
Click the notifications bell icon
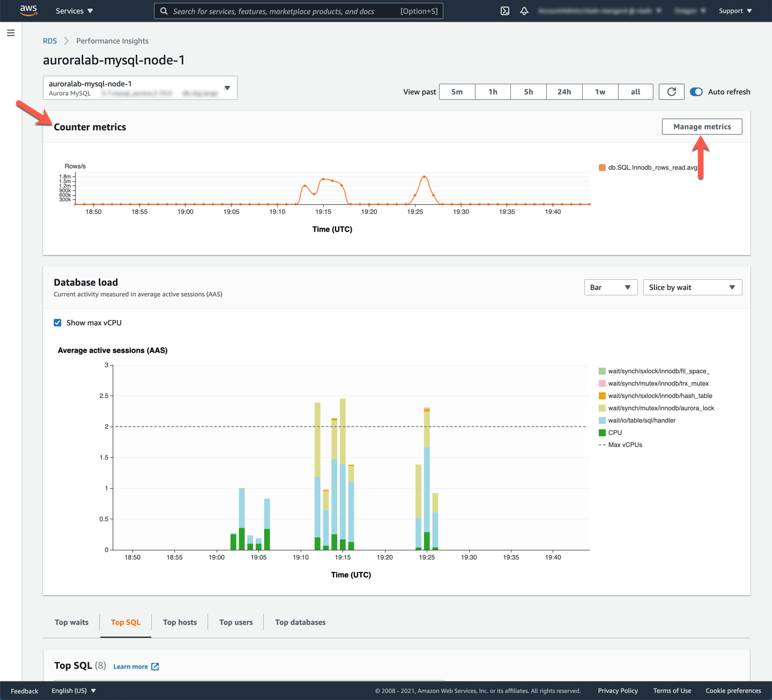point(524,11)
